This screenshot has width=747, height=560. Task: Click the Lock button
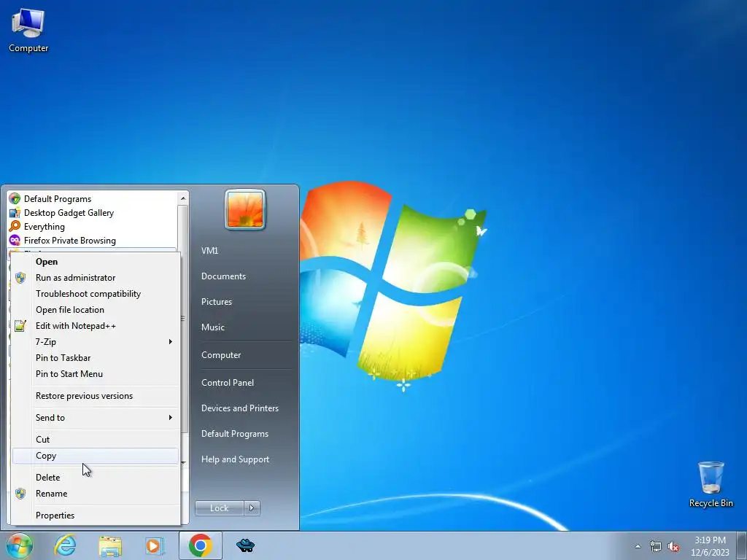tap(219, 508)
